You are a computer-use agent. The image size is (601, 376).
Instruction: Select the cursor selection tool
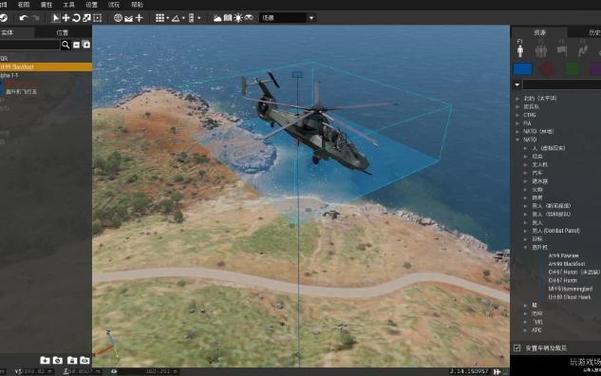click(56, 18)
